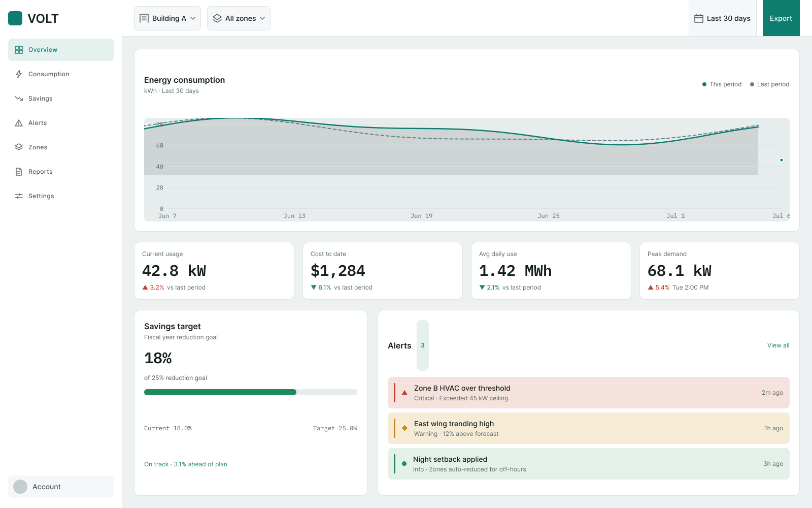
Task: Click the green down arrow under Avg daily use
Action: pyautogui.click(x=482, y=288)
